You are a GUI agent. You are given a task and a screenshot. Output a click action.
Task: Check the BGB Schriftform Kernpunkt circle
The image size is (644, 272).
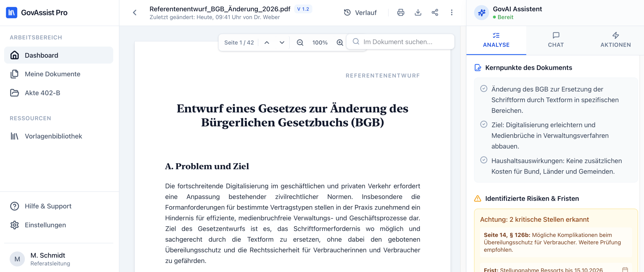484,89
